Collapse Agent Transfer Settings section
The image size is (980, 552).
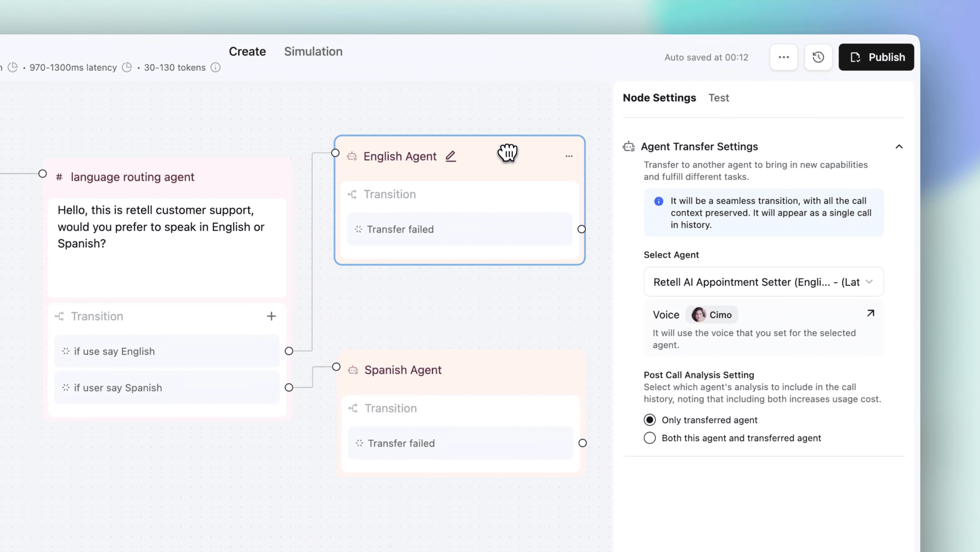tap(899, 147)
